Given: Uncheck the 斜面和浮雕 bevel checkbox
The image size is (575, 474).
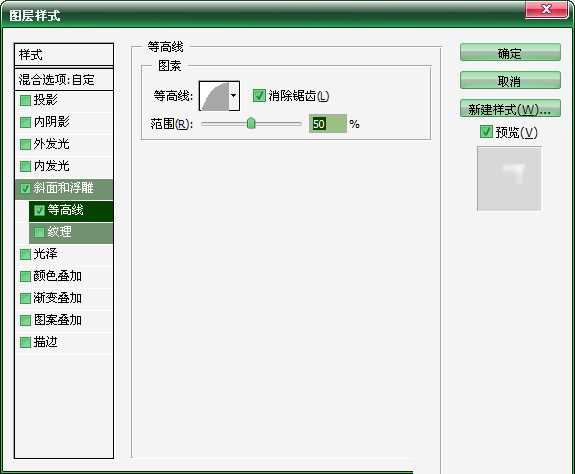Looking at the screenshot, I should click(x=25, y=188).
